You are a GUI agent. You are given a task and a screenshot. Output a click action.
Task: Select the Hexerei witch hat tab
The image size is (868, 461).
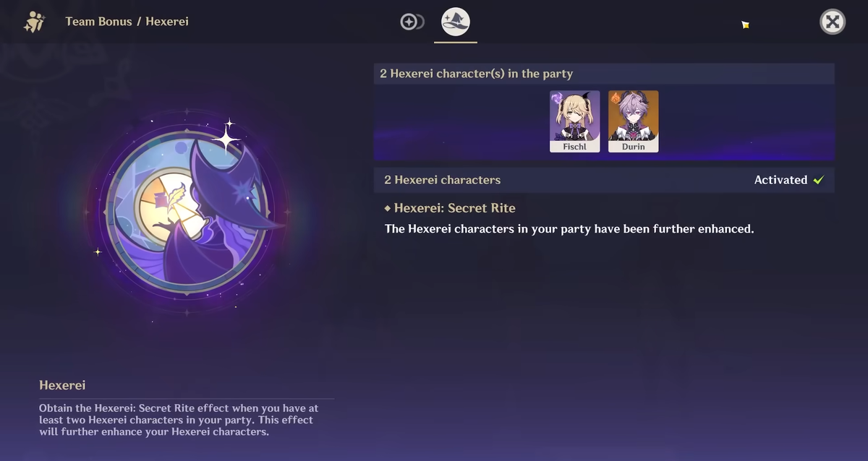tap(456, 22)
